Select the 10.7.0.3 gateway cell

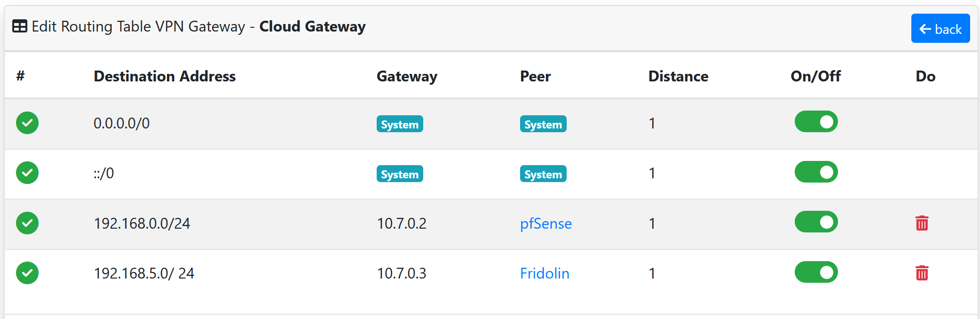[x=402, y=273]
